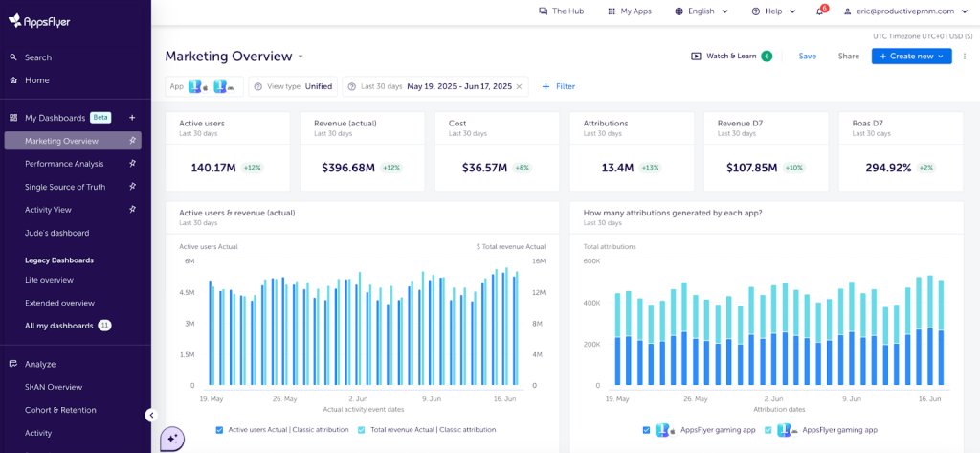Select SKAN Overview in the sidebar
This screenshot has height=453, width=980.
click(x=54, y=387)
